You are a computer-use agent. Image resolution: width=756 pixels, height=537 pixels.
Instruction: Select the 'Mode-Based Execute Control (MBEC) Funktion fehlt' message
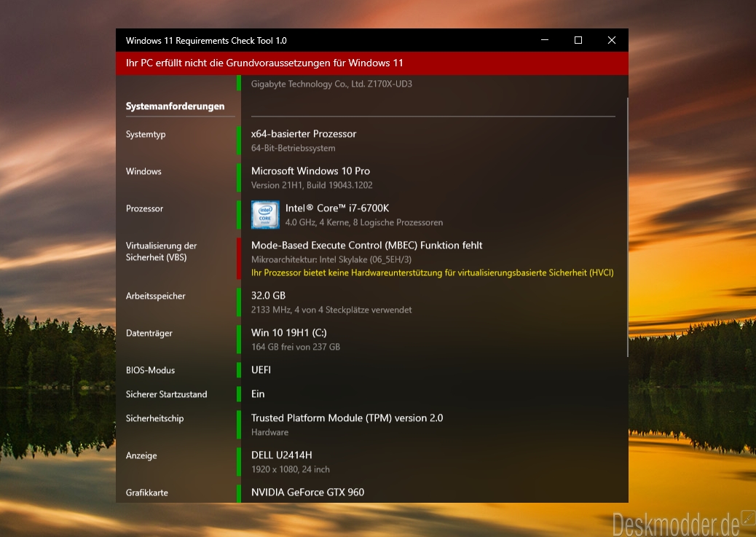pyautogui.click(x=367, y=245)
